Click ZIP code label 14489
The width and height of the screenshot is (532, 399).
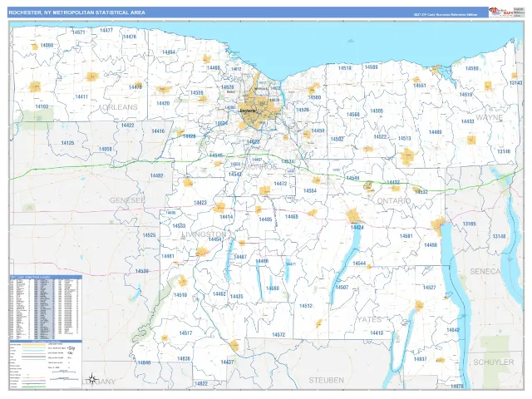tap(436, 132)
